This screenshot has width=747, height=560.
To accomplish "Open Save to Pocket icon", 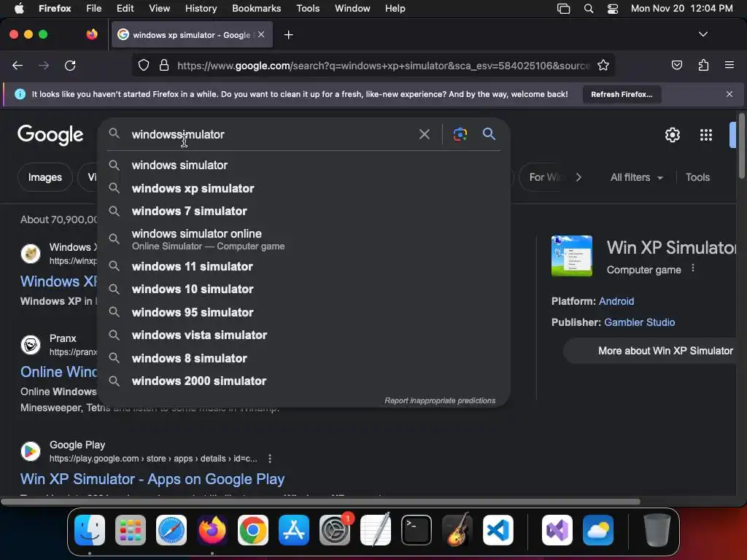I will coord(676,65).
